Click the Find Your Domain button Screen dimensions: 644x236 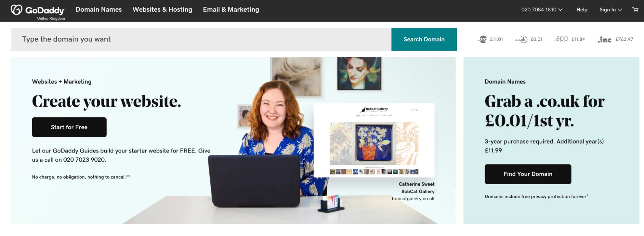click(528, 174)
